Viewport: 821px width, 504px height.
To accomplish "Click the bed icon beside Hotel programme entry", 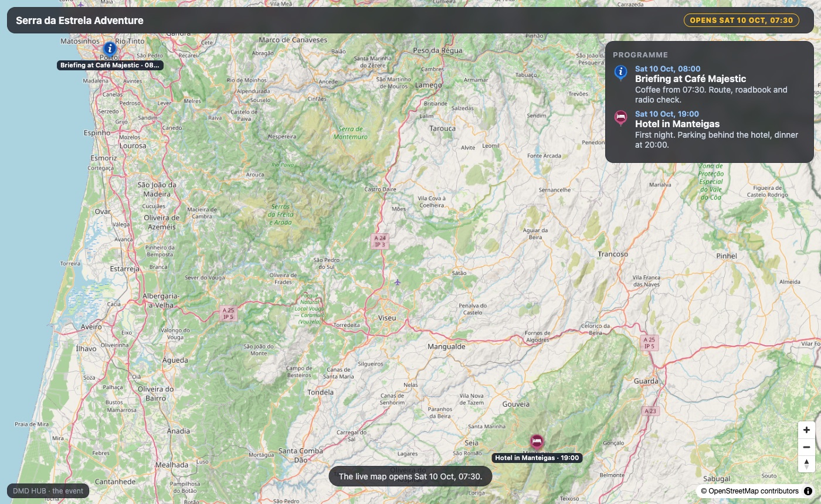I will 620,118.
